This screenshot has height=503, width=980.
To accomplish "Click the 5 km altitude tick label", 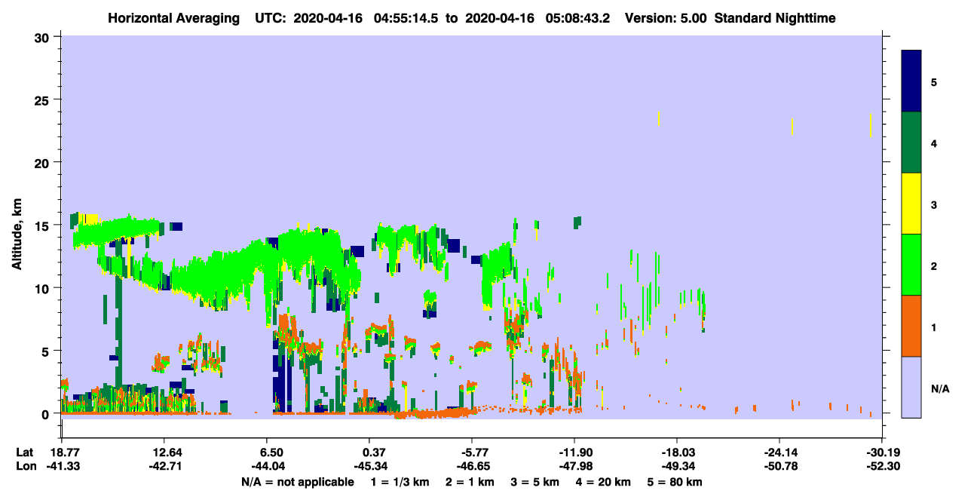I will (47, 351).
